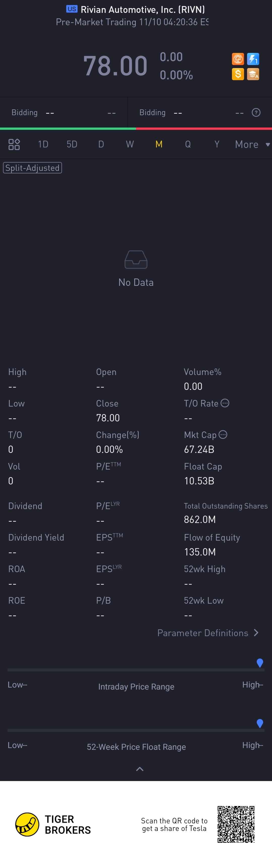Open the bidding help question mark
The width and height of the screenshot is (272, 868).
pyautogui.click(x=256, y=113)
